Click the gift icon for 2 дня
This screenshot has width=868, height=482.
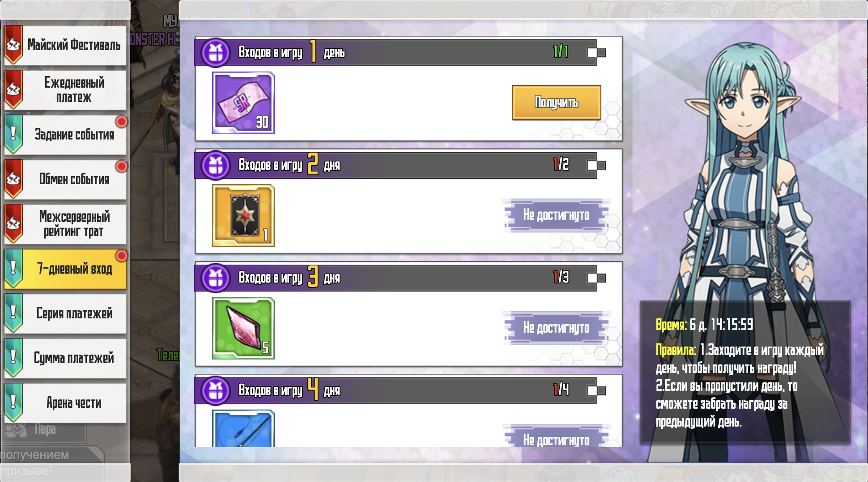click(x=216, y=165)
